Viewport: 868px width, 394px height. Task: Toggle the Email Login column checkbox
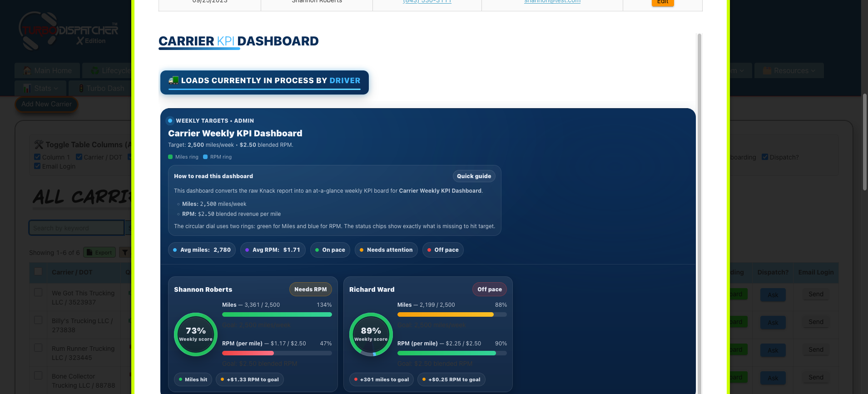[37, 166]
